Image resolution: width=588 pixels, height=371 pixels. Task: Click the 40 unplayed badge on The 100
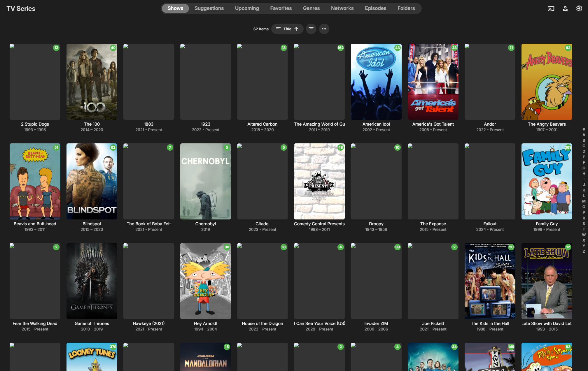[113, 48]
